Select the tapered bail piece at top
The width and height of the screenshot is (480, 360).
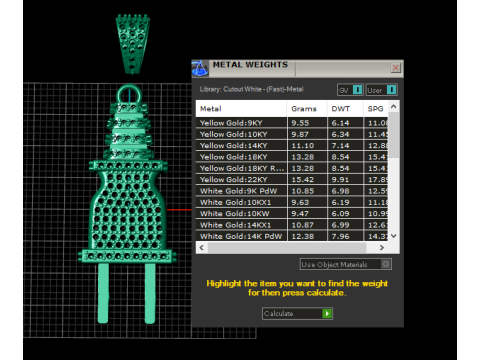click(133, 44)
